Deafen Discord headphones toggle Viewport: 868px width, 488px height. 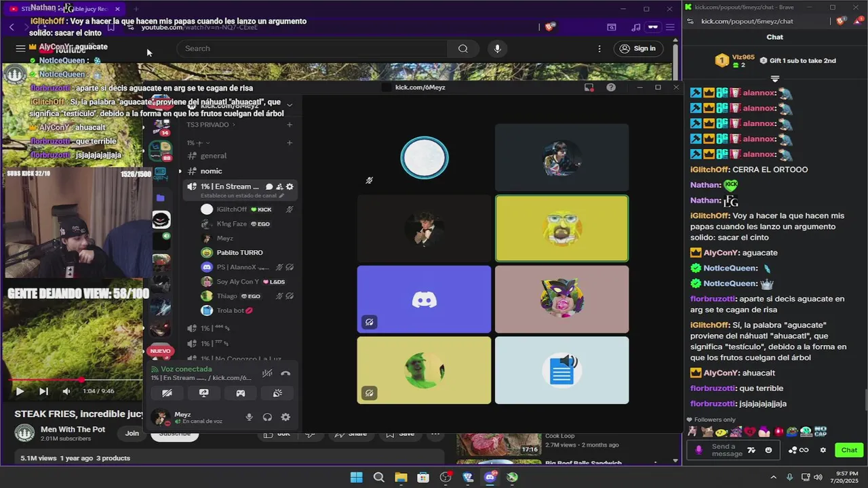(x=267, y=418)
